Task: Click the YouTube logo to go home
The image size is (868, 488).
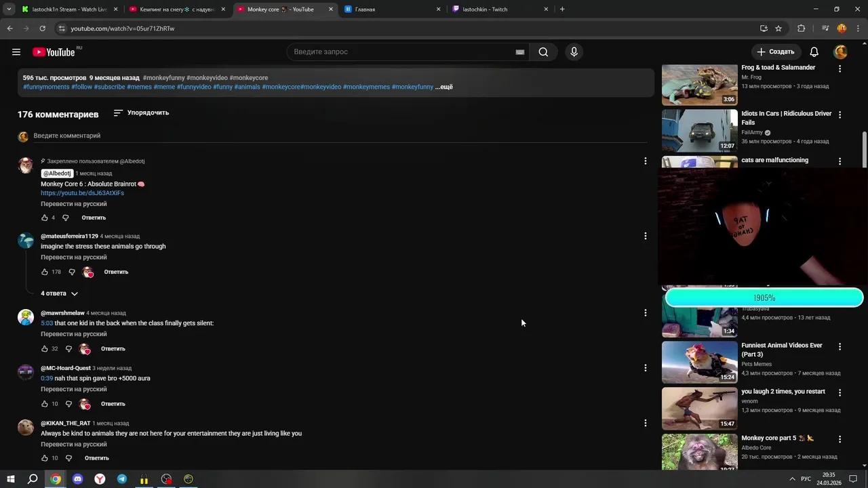Action: [x=54, y=52]
